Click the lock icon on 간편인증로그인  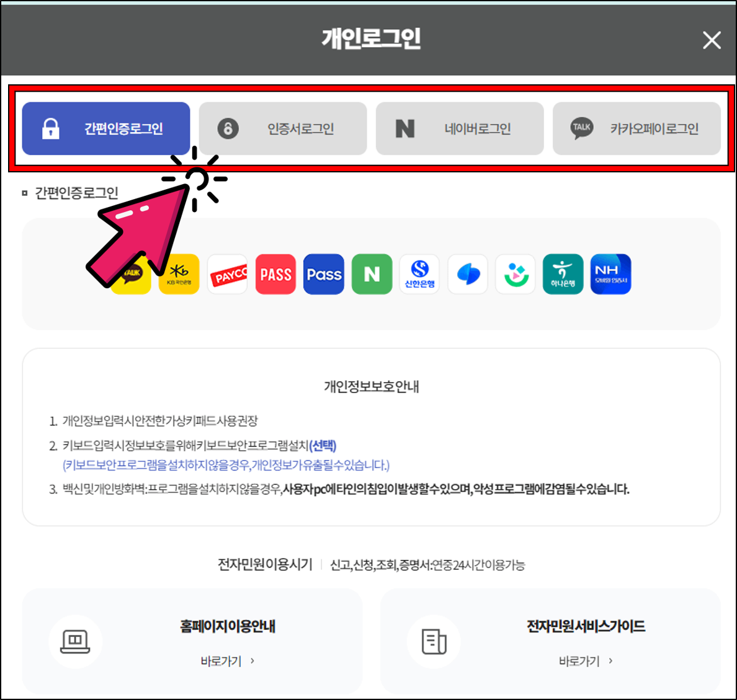click(50, 128)
